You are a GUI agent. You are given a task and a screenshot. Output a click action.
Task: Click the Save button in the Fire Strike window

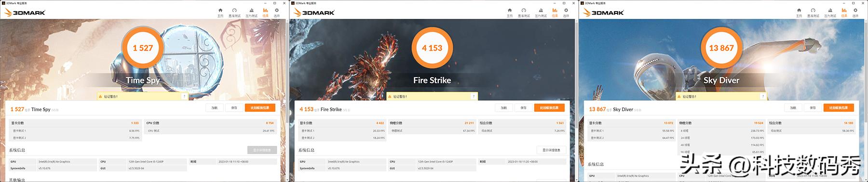[x=523, y=108]
